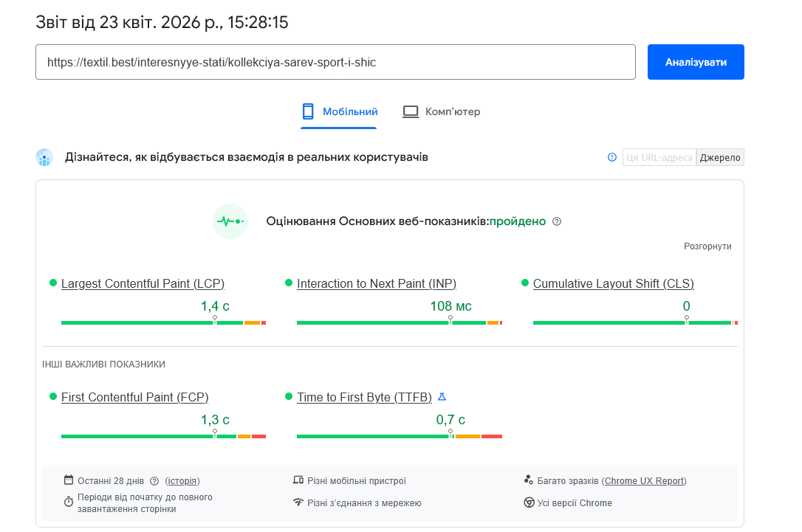Click the LCP distribution bar

(x=162, y=322)
